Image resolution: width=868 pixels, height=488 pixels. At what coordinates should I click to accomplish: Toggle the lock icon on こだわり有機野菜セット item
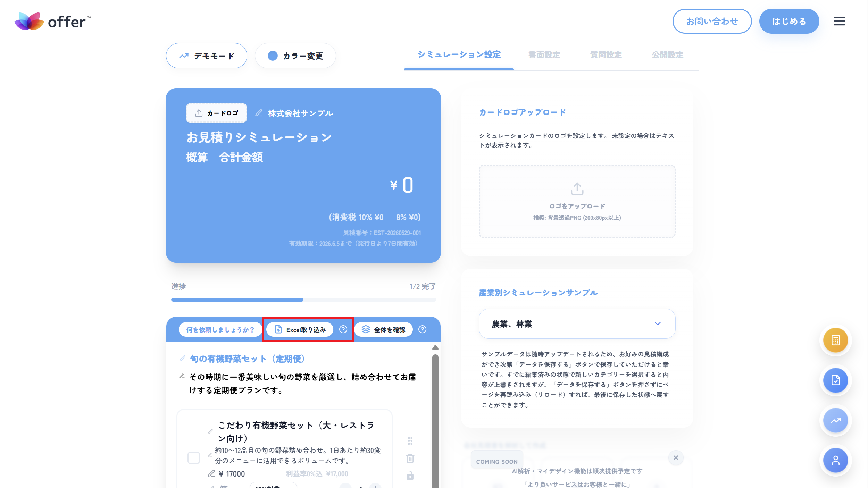point(410,476)
